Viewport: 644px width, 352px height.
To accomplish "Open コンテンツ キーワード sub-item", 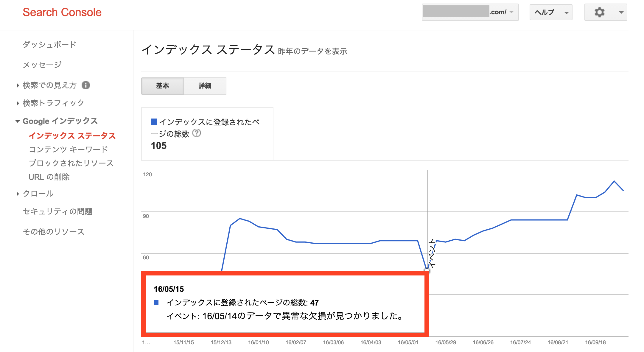I will [x=68, y=149].
